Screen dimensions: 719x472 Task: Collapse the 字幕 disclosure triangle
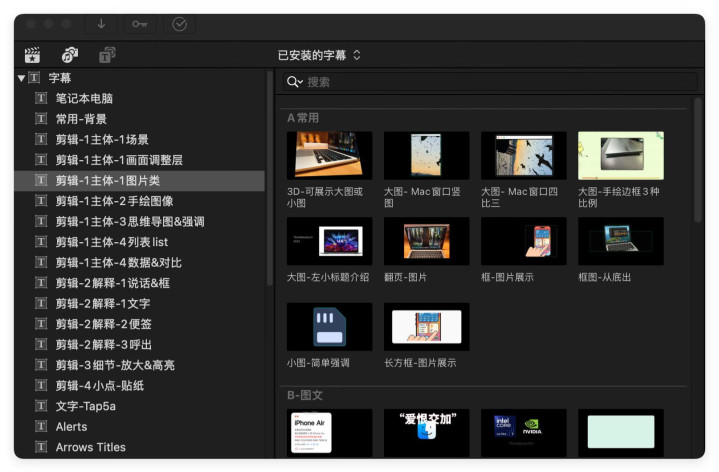tap(22, 78)
